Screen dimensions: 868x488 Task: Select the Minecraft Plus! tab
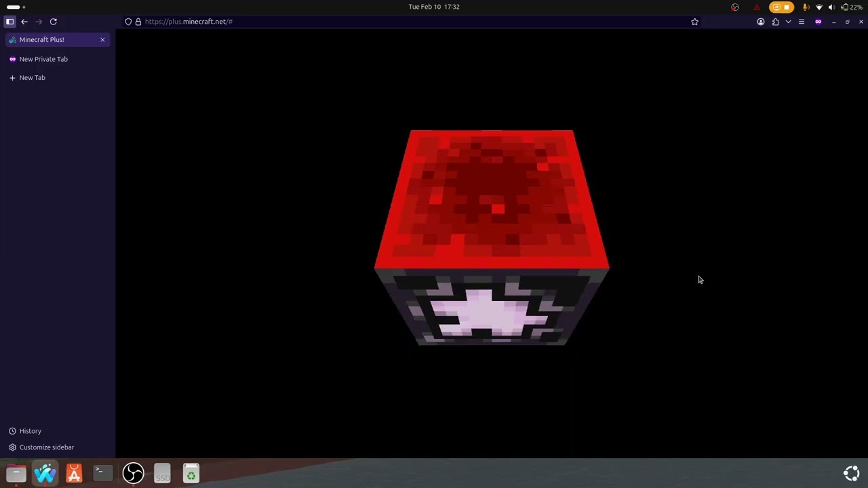58,39
